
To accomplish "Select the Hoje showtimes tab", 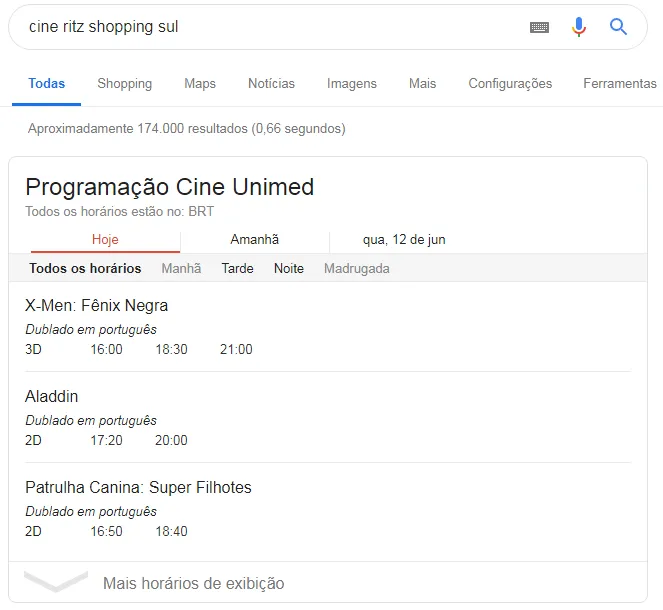I will coord(105,240).
